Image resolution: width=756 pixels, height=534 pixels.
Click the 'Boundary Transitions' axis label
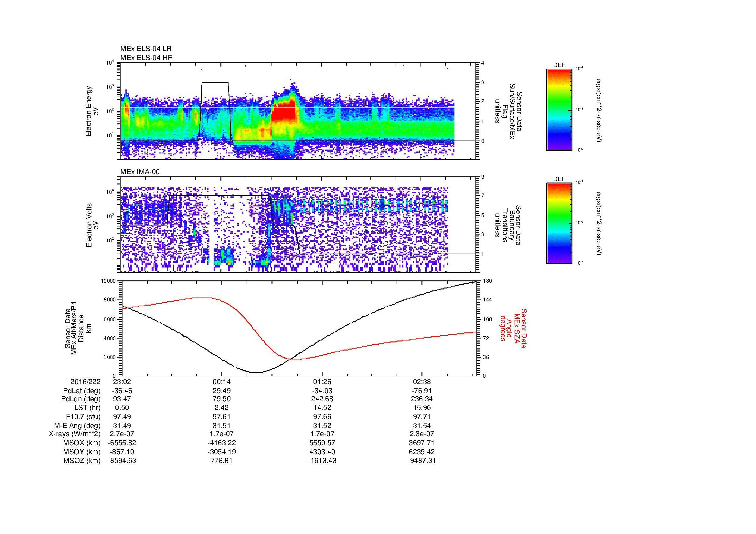pyautogui.click(x=508, y=226)
